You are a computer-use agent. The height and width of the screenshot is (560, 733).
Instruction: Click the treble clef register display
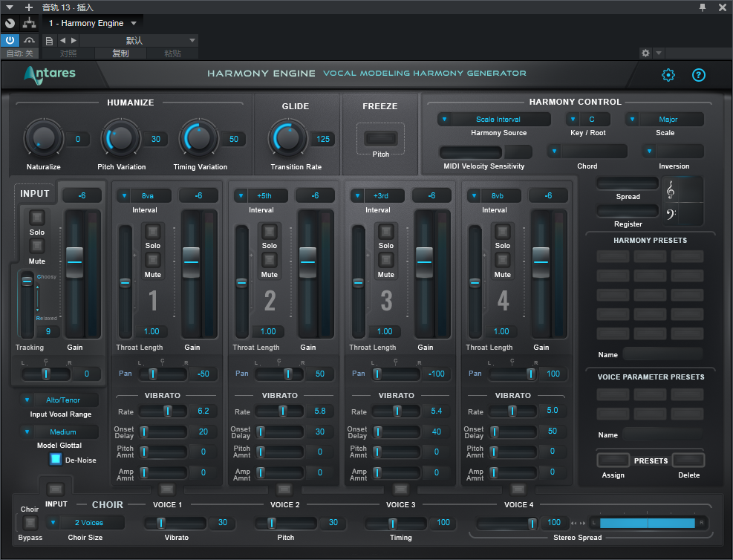click(671, 190)
